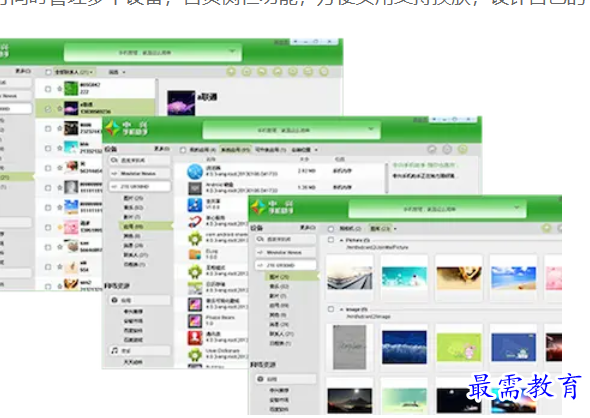Tick the select-all checkbox in apps window

183,150
